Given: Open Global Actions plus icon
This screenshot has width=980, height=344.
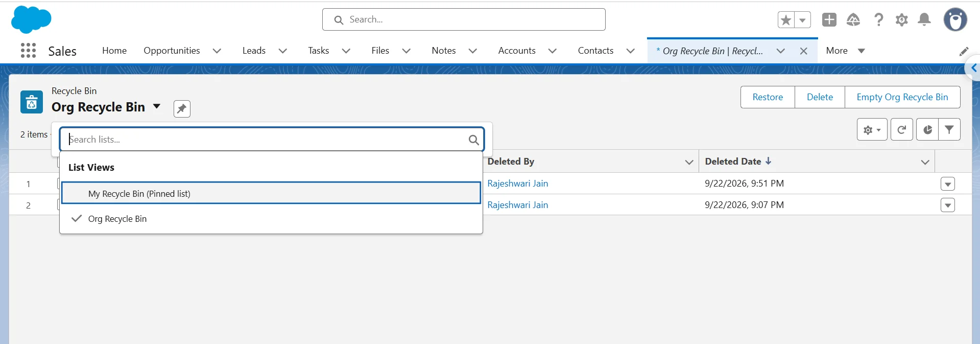Looking at the screenshot, I should click(x=829, y=19).
